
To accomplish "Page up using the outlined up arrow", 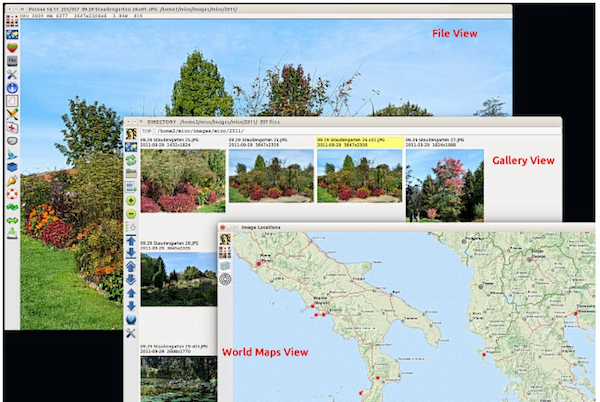I will click(131, 266).
